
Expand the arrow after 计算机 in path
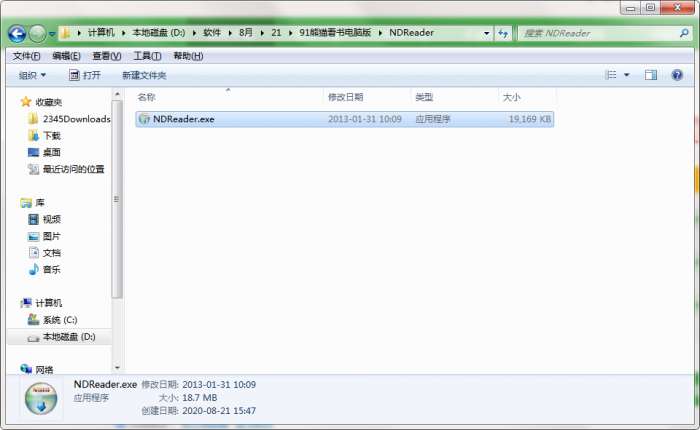(123, 33)
